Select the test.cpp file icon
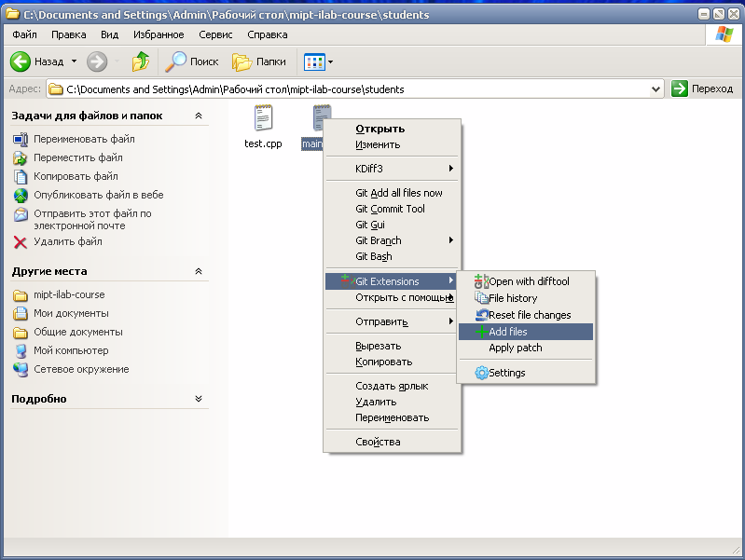The height and width of the screenshot is (560, 745). (263, 119)
